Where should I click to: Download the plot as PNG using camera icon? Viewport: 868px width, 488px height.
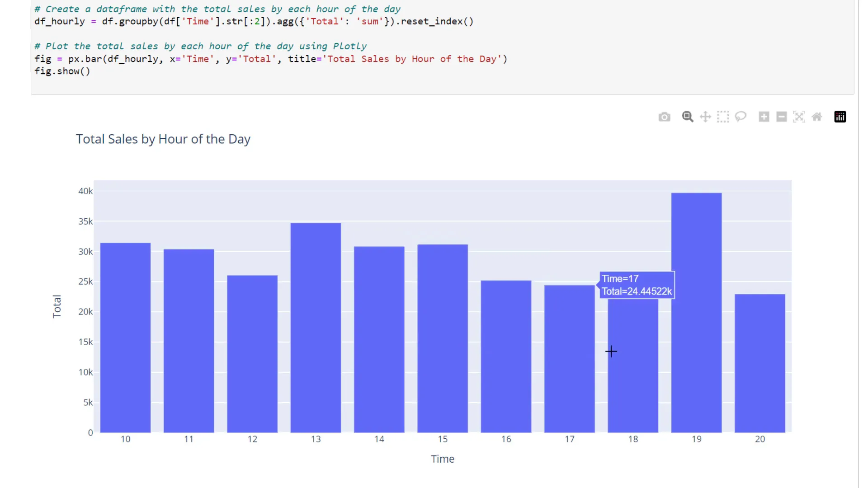664,117
